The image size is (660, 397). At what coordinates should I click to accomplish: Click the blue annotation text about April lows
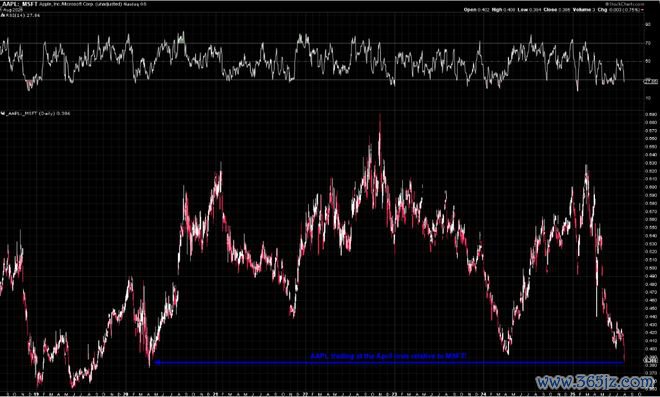point(389,356)
